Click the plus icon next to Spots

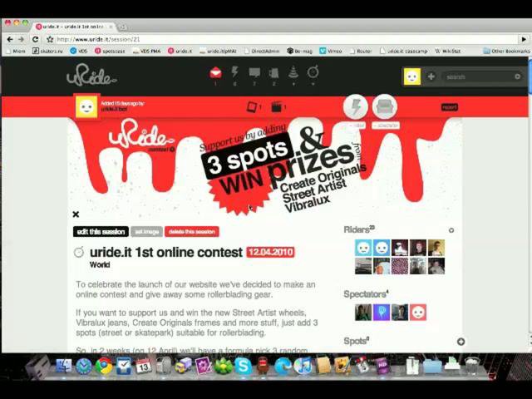[x=461, y=342]
